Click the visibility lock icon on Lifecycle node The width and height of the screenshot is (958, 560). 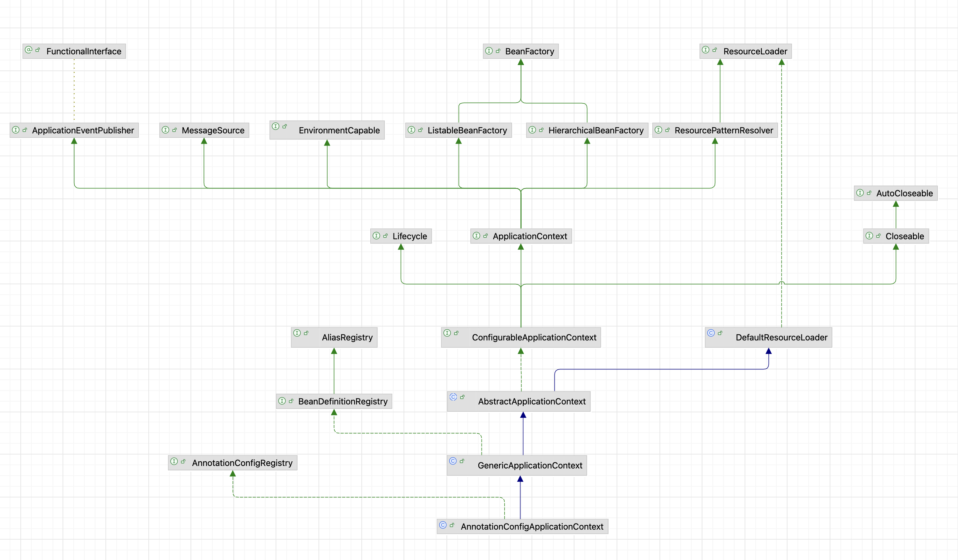(385, 236)
